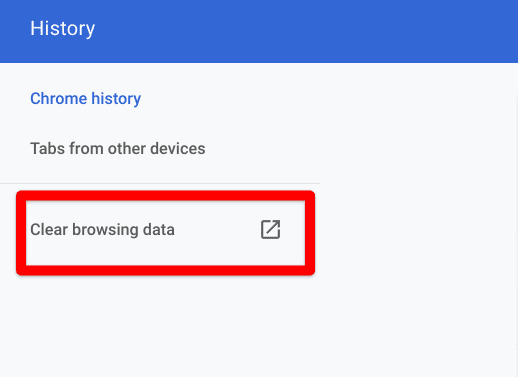This screenshot has height=377, width=518.
Task: Click the Tabs from other devices label
Action: 118,149
